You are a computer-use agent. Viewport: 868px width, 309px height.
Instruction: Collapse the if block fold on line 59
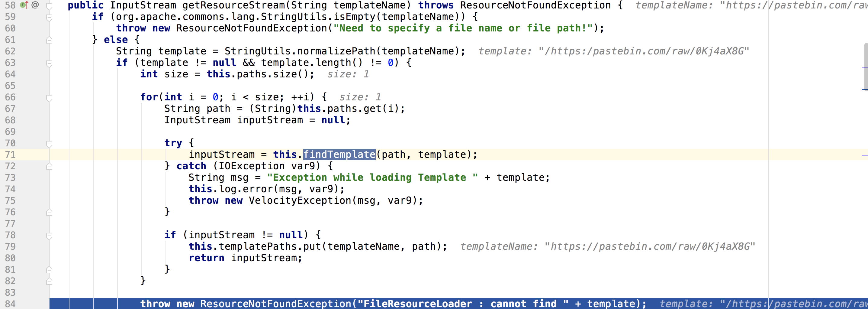pos(49,17)
